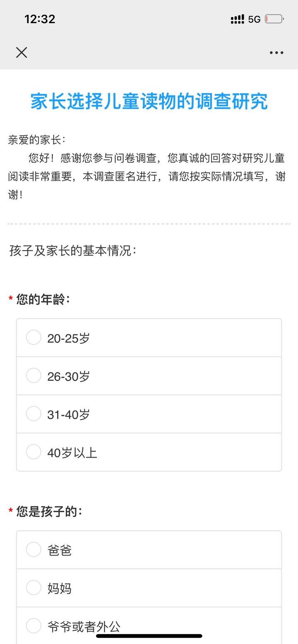Select the 26-30岁 age radio button
The image size is (298, 644).
[149, 376]
